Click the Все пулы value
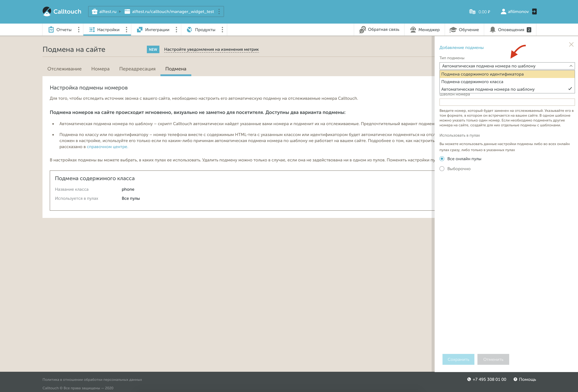The height and width of the screenshot is (392, 578). (x=131, y=198)
